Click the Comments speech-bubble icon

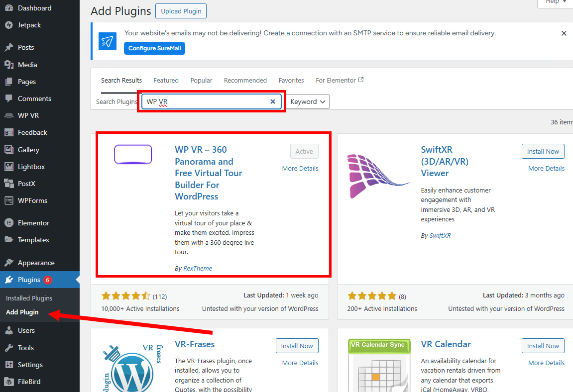(x=9, y=98)
